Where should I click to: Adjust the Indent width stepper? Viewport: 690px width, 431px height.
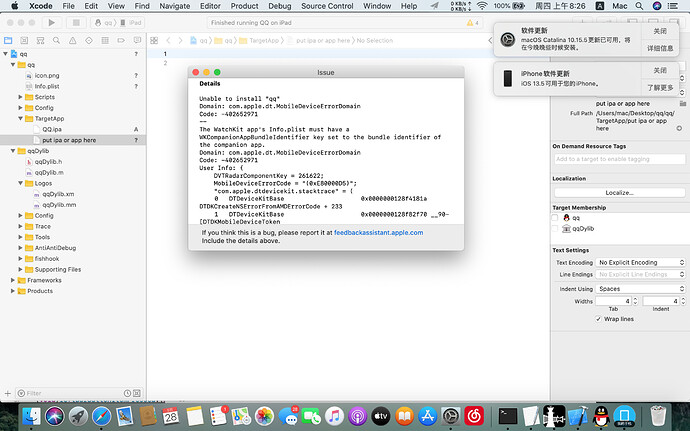pos(683,301)
